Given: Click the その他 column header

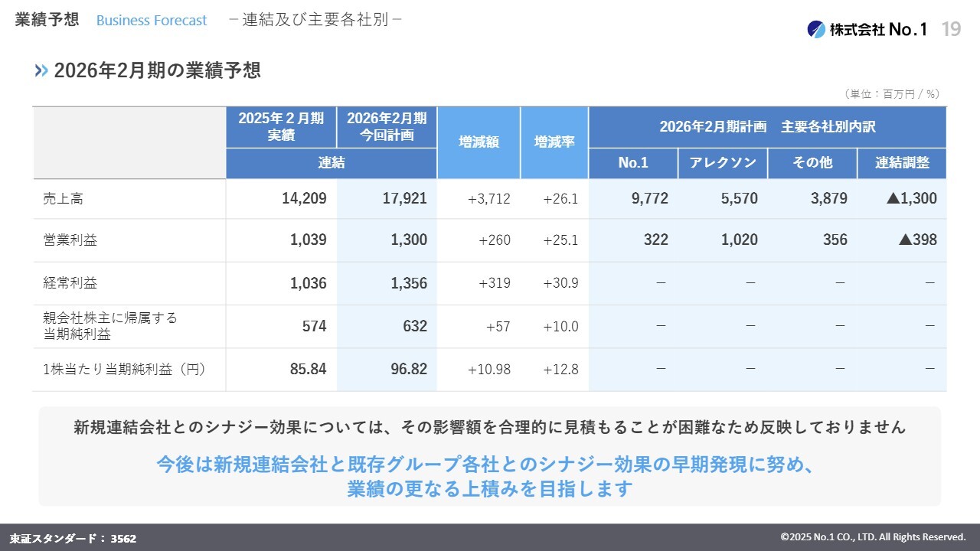Looking at the screenshot, I should click(812, 163).
